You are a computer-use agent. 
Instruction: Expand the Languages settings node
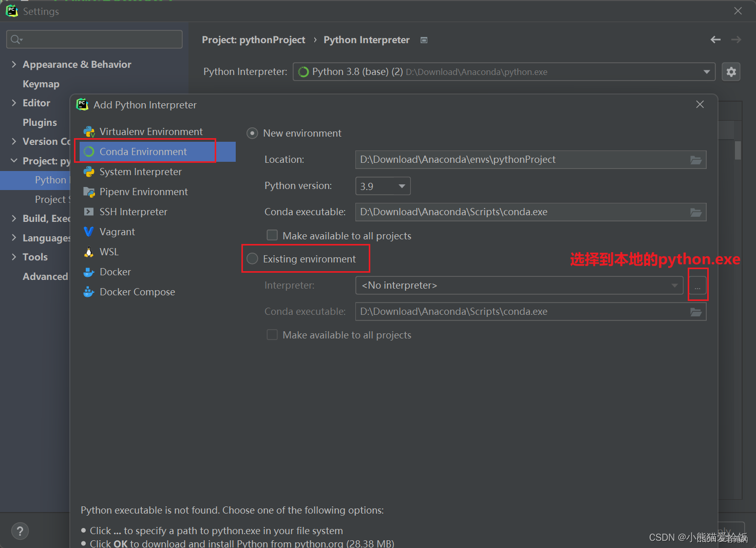click(x=14, y=237)
